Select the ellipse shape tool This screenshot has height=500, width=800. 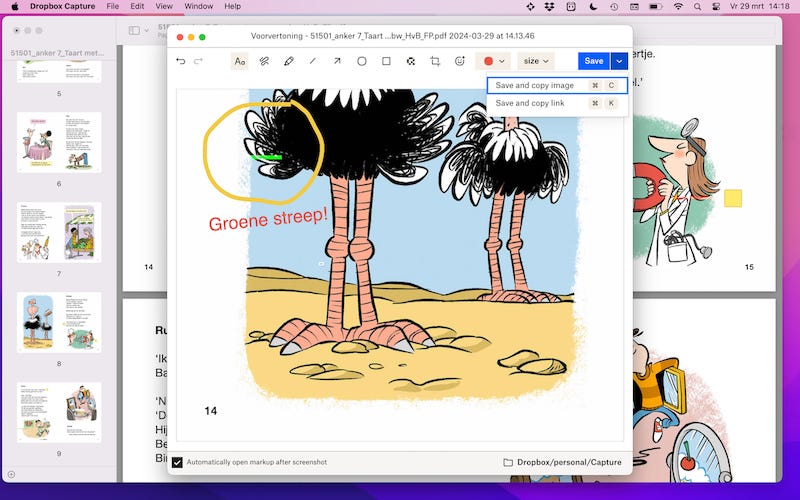[x=362, y=61]
